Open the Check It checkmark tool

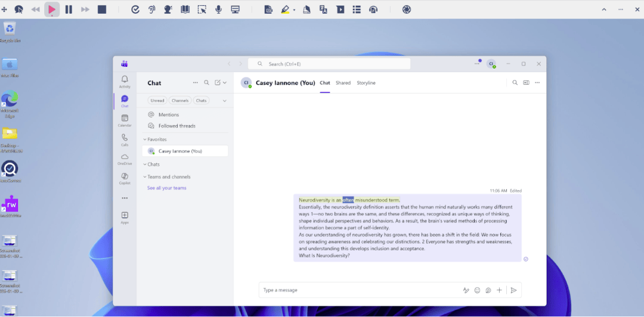pyautogui.click(x=135, y=10)
